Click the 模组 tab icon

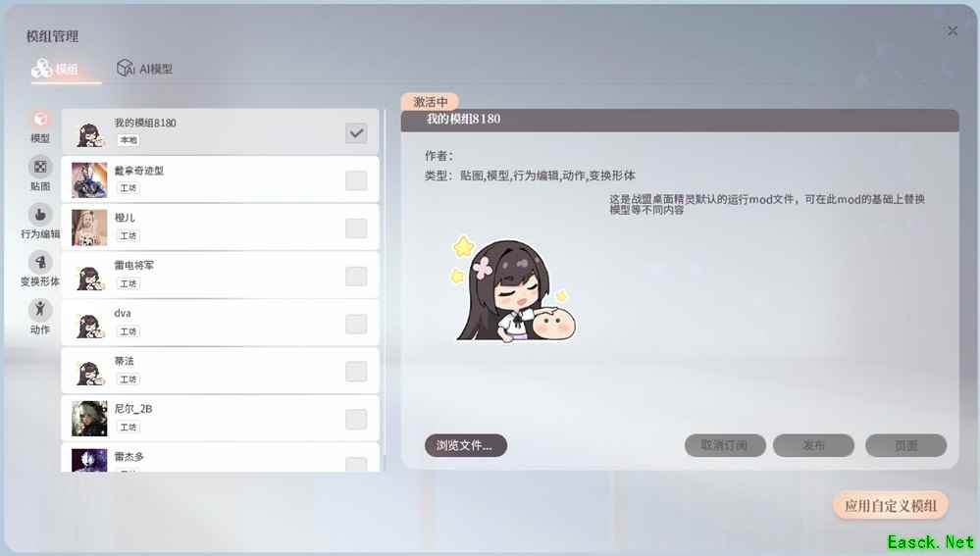[42, 68]
